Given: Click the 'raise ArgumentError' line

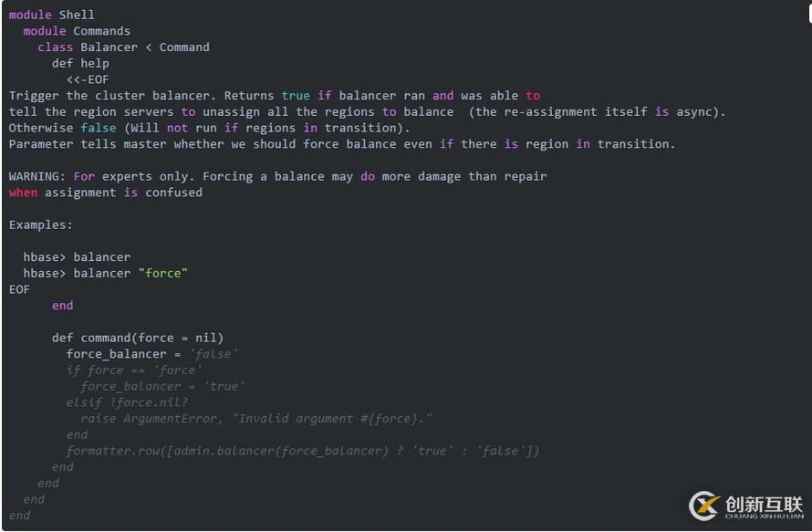Looking at the screenshot, I should tap(256, 419).
